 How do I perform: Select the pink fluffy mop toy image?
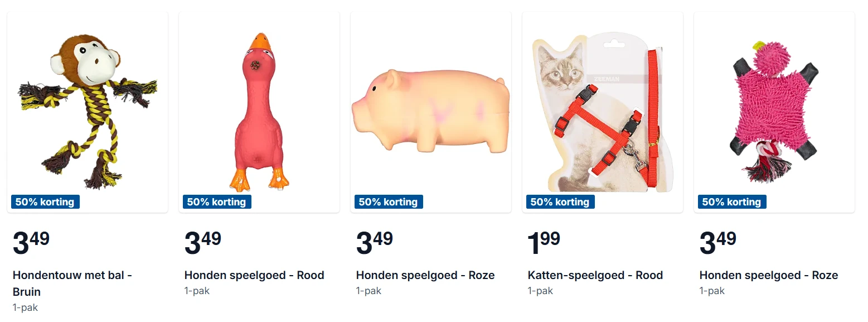click(x=774, y=112)
